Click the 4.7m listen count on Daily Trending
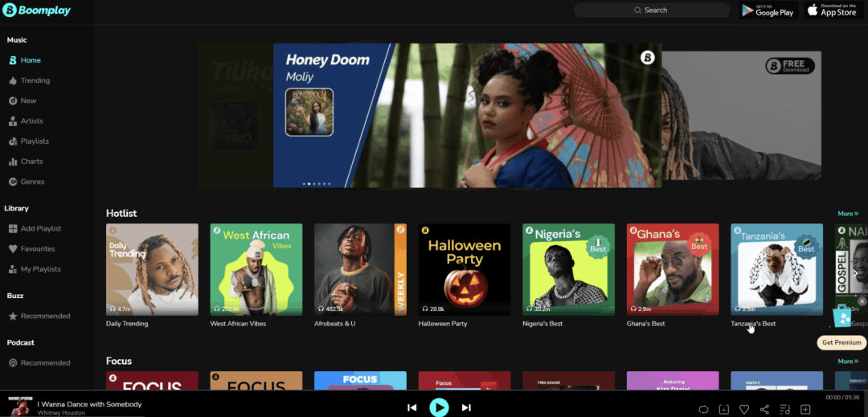The width and height of the screenshot is (868, 417). click(120, 309)
